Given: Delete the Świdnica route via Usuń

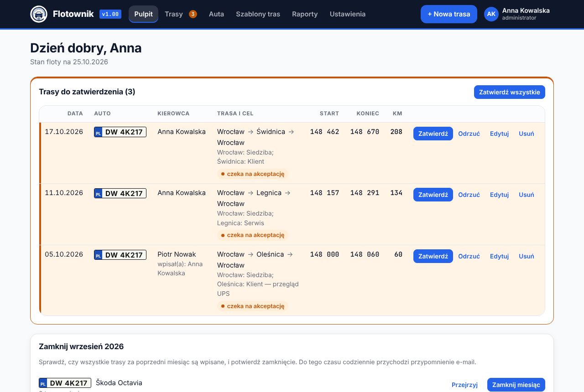Looking at the screenshot, I should click(x=527, y=134).
